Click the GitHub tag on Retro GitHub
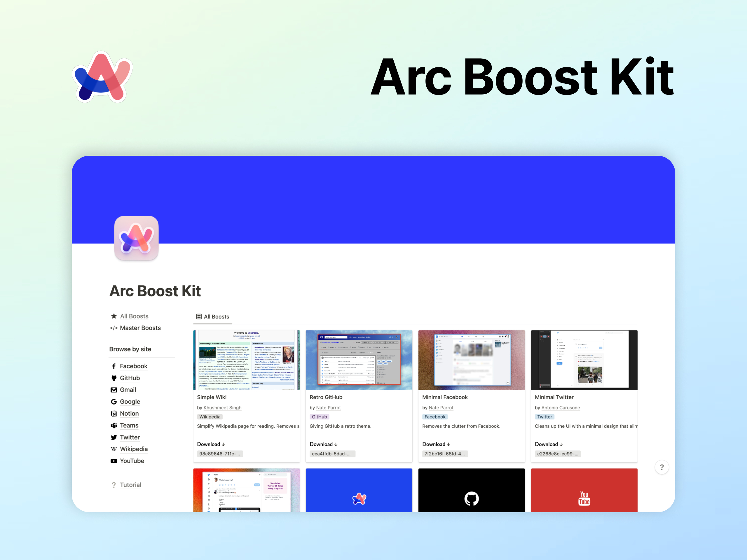This screenshot has width=747, height=560. point(320,417)
